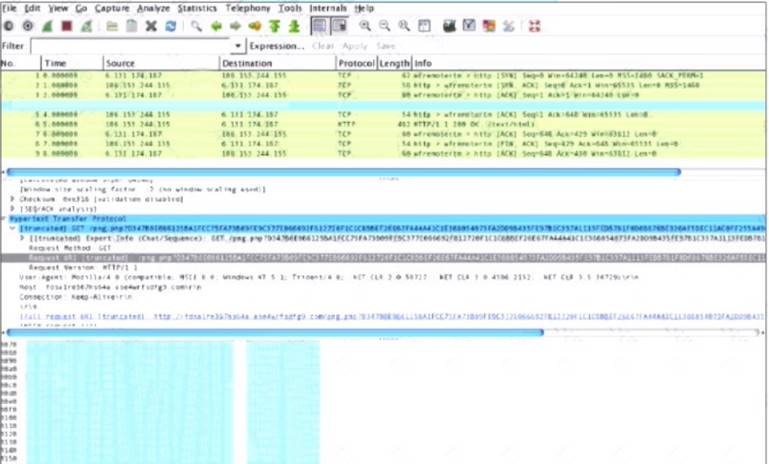Image resolution: width=769 pixels, height=464 pixels.
Task: Open the View menu
Action: (58, 8)
